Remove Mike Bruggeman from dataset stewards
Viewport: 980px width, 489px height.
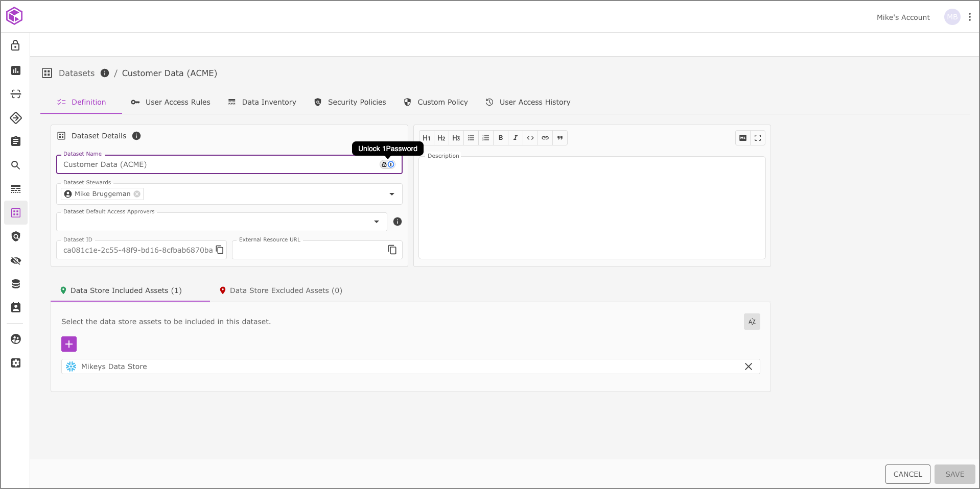pyautogui.click(x=137, y=194)
